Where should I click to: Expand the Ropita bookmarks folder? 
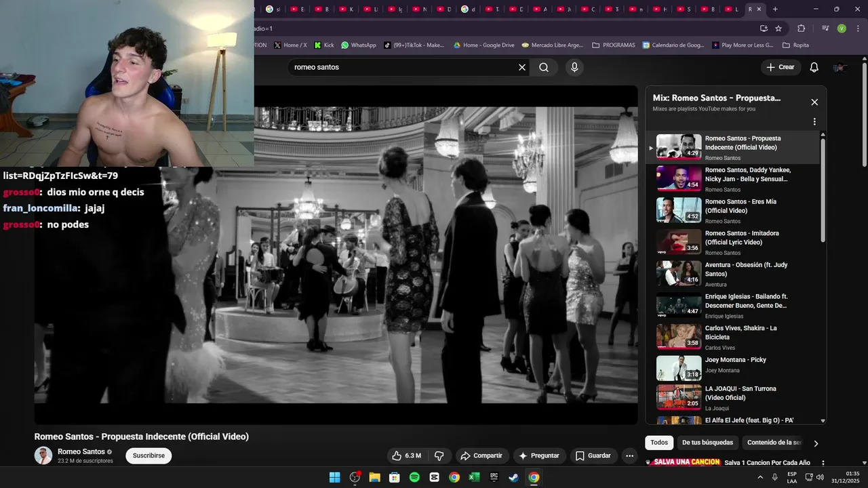coord(796,45)
